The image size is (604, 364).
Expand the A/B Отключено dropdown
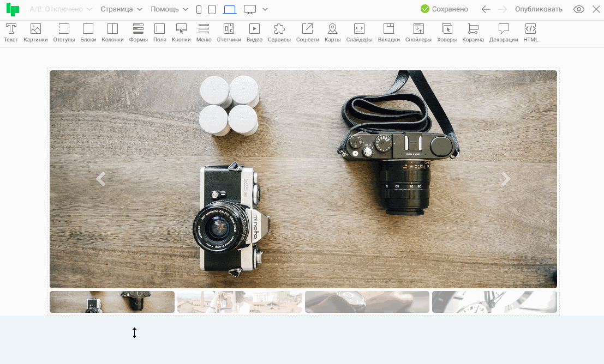(x=61, y=9)
